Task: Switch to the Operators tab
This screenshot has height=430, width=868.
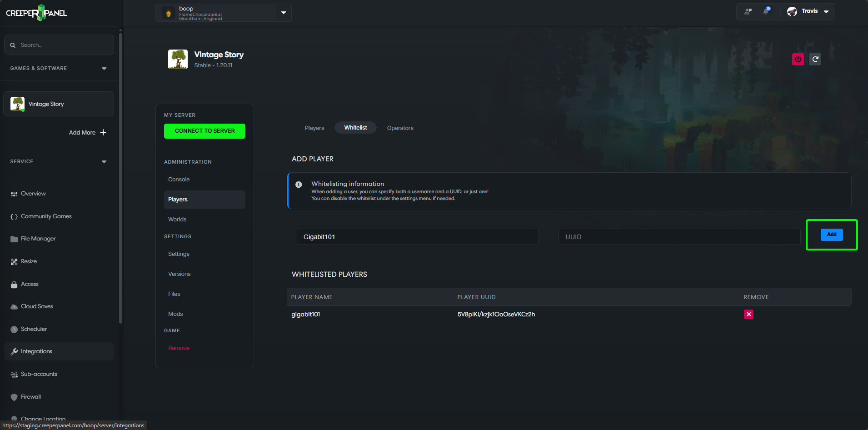Action: pos(400,128)
